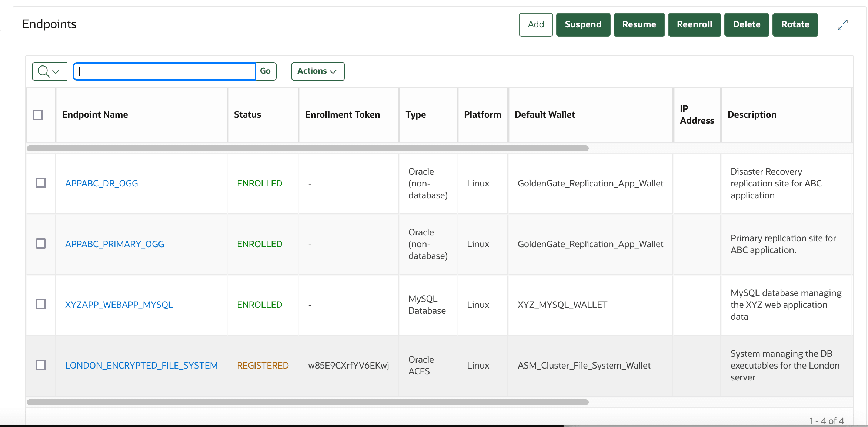Click the Reenroll button
The width and height of the screenshot is (868, 427).
click(694, 24)
